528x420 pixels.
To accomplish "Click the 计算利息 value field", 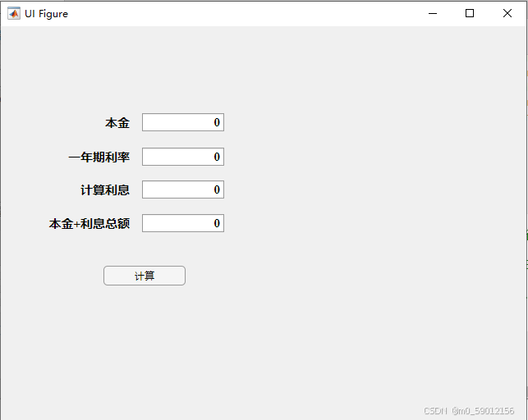I will [183, 189].
